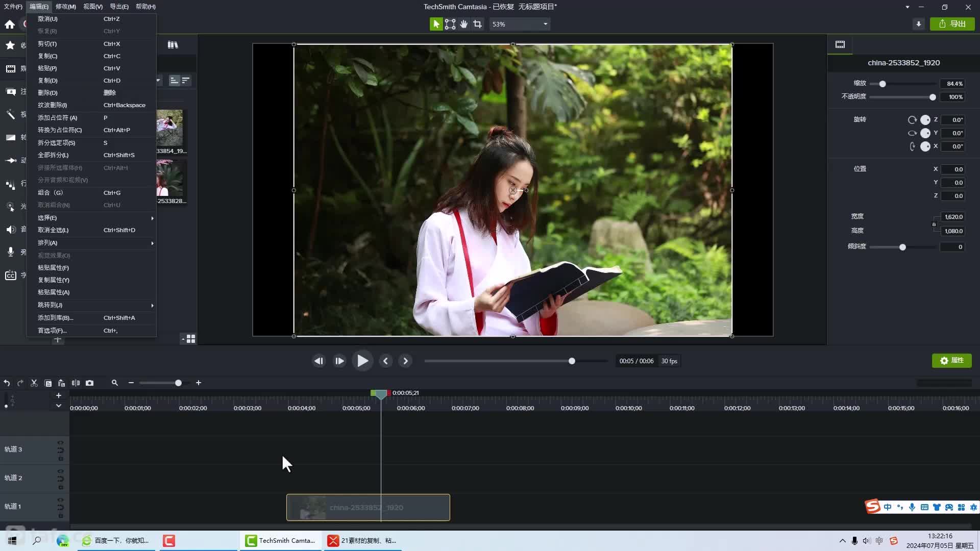Viewport: 980px width, 551px height.
Task: Undo using the timeline toolbar arrow
Action: [x=7, y=383]
